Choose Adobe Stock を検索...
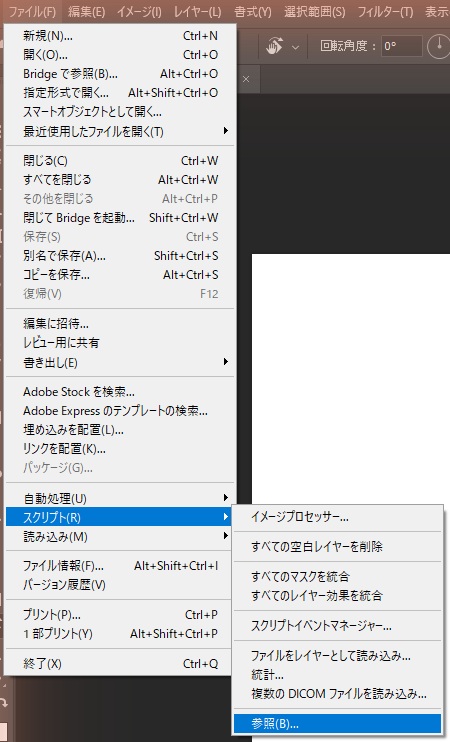The image size is (450, 742). coord(120,391)
